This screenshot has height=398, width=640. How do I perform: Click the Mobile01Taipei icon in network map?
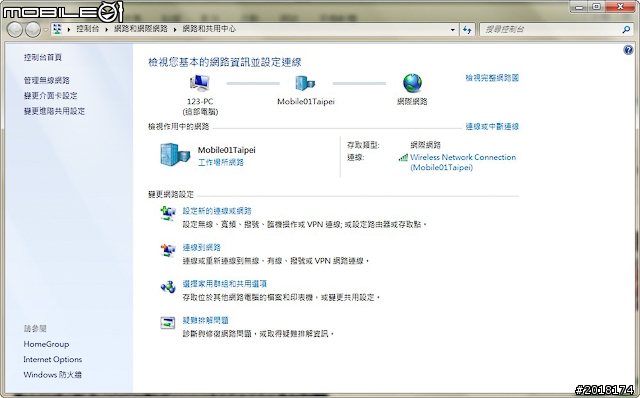click(305, 84)
